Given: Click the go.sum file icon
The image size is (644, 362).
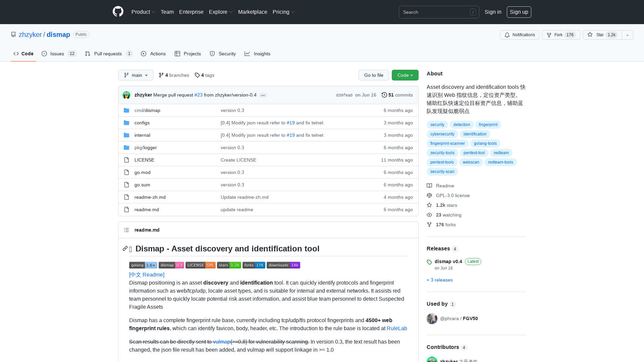Looking at the screenshot, I should click(126, 185).
